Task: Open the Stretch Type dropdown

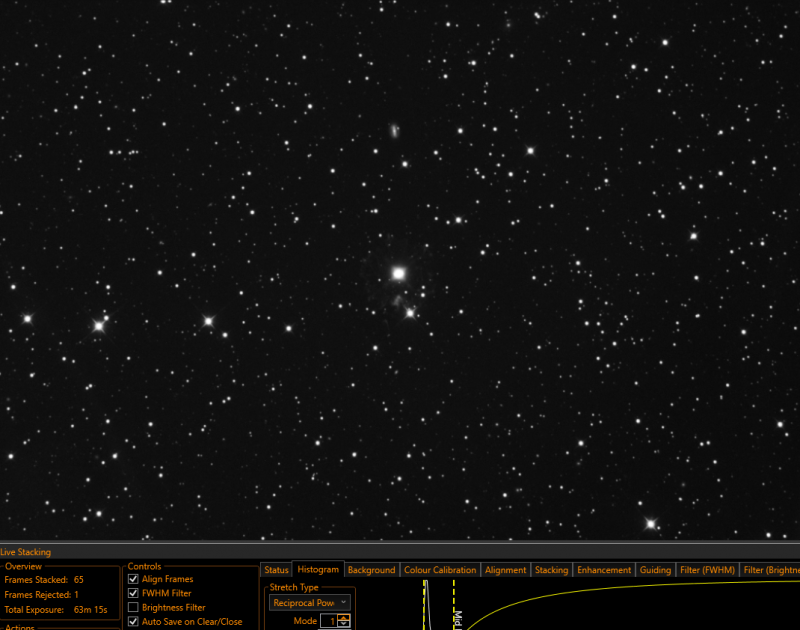Action: [310, 603]
